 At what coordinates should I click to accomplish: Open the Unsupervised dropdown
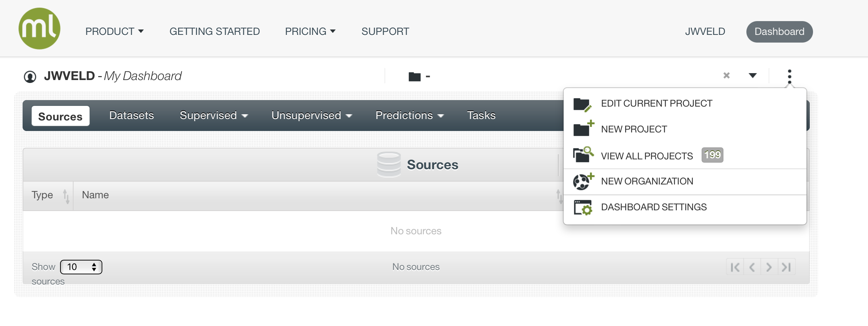click(312, 115)
